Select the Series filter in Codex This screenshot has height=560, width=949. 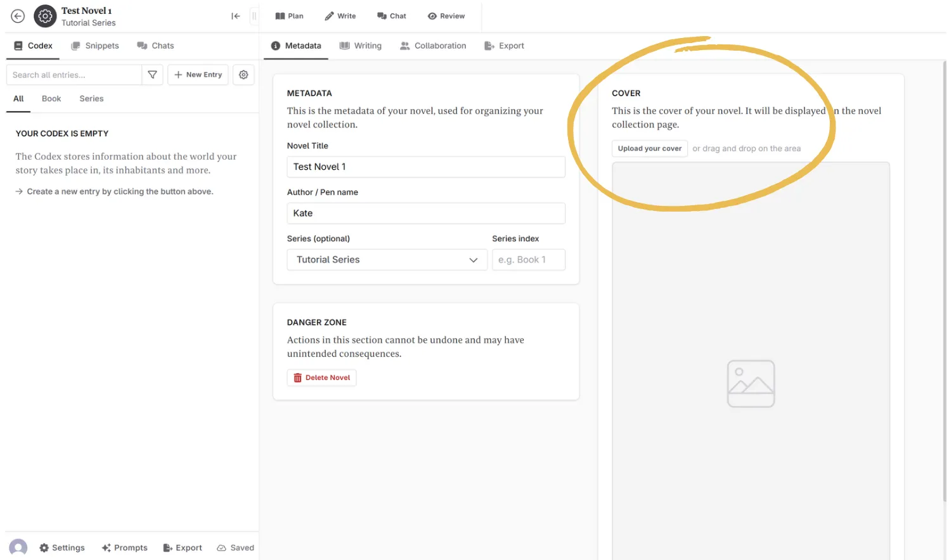91,98
